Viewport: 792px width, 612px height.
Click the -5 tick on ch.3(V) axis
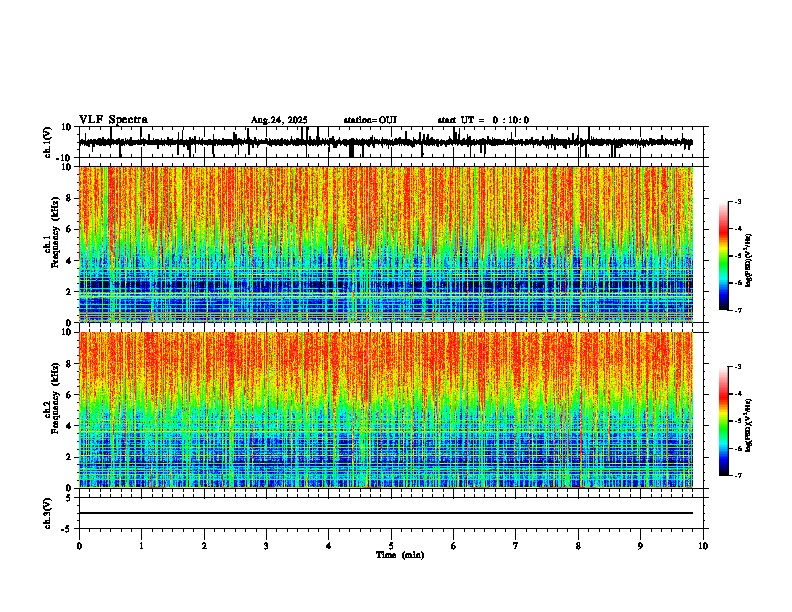point(68,529)
